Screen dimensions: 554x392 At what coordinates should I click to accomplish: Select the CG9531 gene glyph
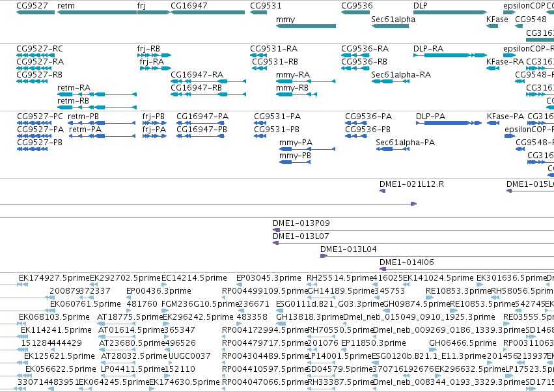click(x=258, y=12)
